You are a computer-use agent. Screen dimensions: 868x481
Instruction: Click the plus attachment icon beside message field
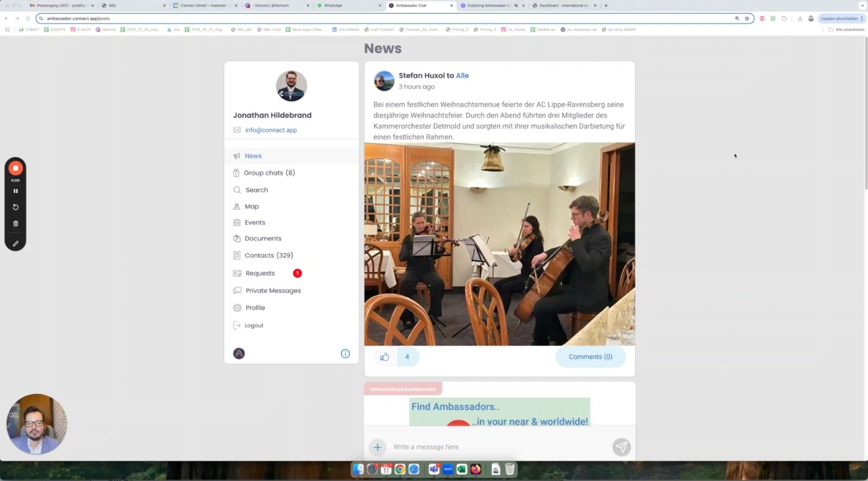[378, 447]
